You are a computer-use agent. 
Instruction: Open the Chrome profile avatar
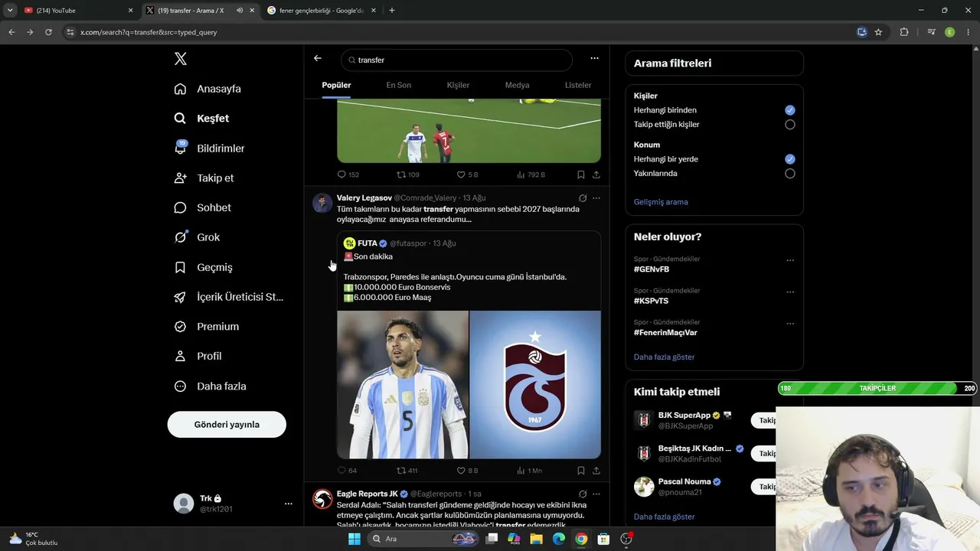950,32
